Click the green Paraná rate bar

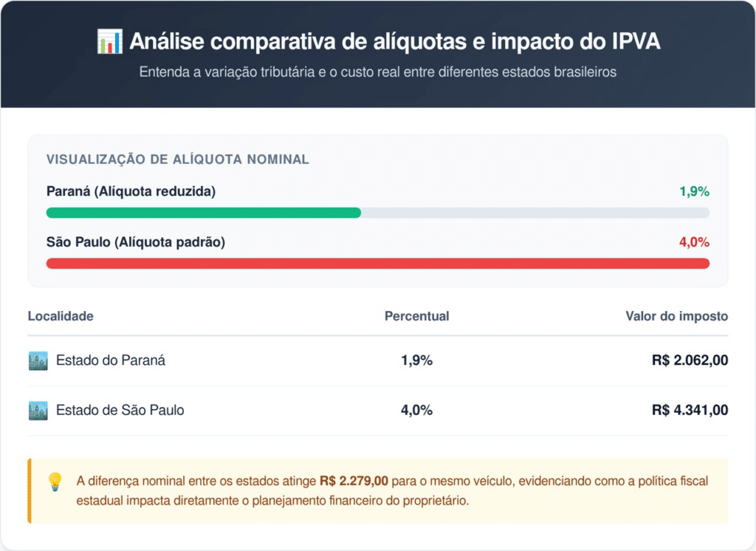point(204,213)
